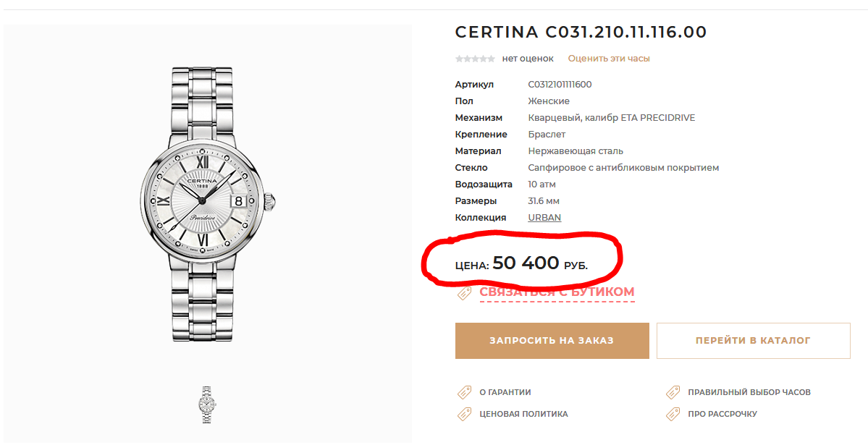This screenshot has height=445, width=868.
Task: Click the tag icon next to Ценовая политика
Action: (464, 414)
